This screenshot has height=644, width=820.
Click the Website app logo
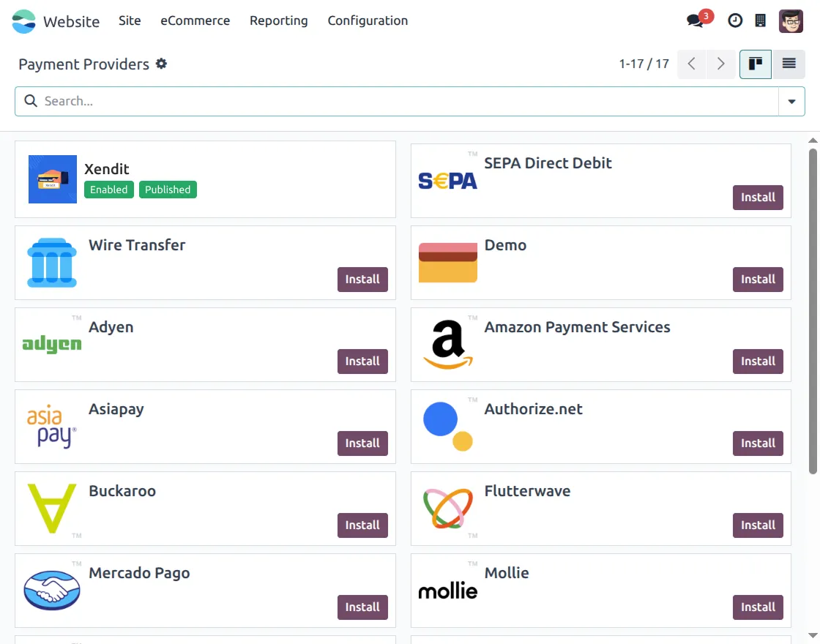point(24,21)
